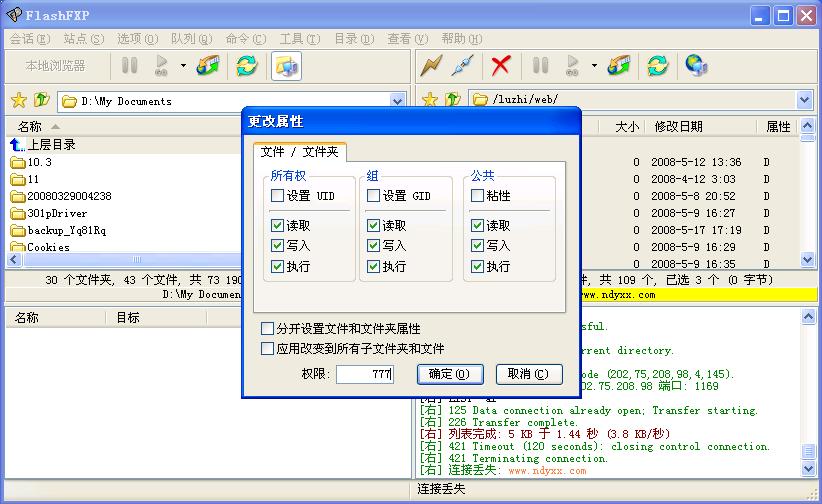Click the plug disconnect icon
This screenshot has width=822, height=504.
coord(461,66)
